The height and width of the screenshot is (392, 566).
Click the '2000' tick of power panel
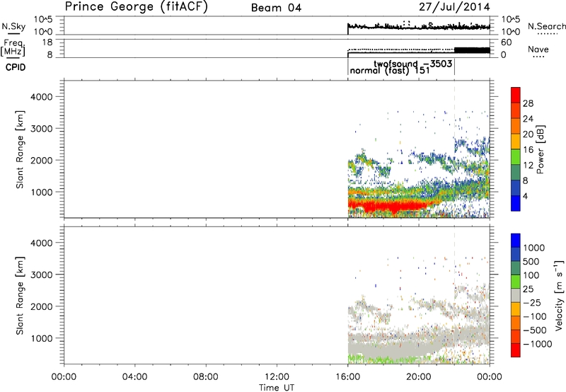coord(41,160)
